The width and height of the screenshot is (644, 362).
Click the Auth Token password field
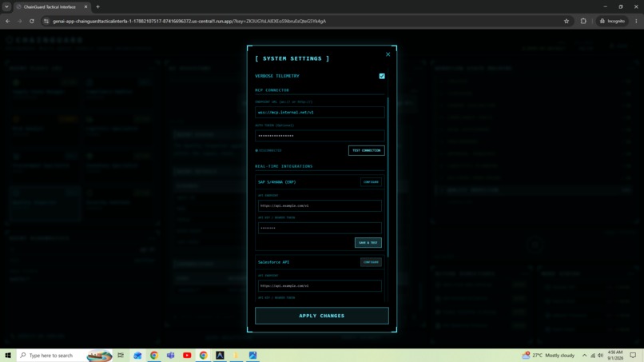[x=320, y=136]
